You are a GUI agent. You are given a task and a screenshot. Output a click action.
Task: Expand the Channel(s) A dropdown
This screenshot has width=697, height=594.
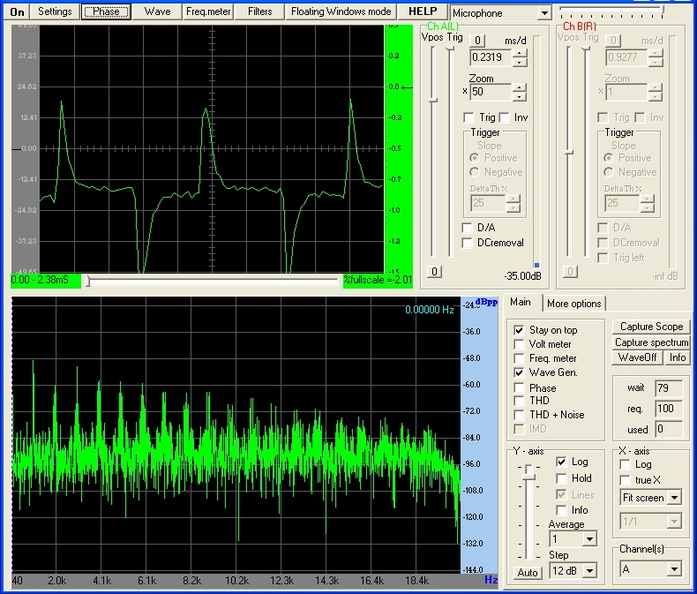pyautogui.click(x=675, y=569)
